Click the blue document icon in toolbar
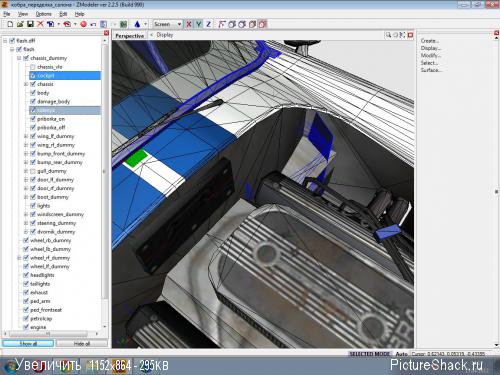The image size is (500, 375). [x=103, y=24]
